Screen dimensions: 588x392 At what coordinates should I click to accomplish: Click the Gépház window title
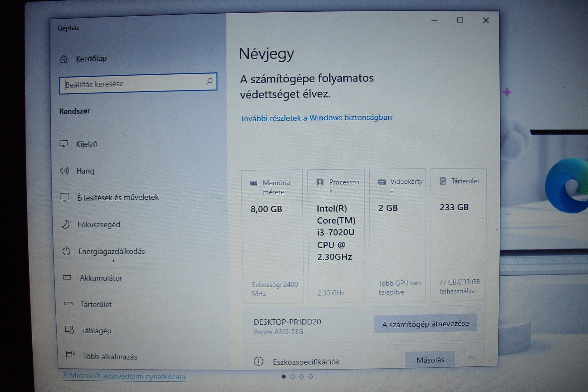pyautogui.click(x=68, y=28)
